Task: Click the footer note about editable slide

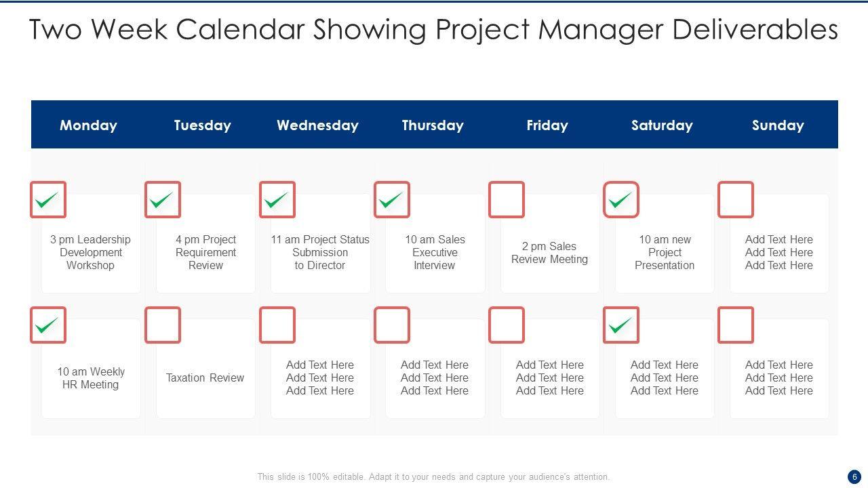Action: click(433, 476)
